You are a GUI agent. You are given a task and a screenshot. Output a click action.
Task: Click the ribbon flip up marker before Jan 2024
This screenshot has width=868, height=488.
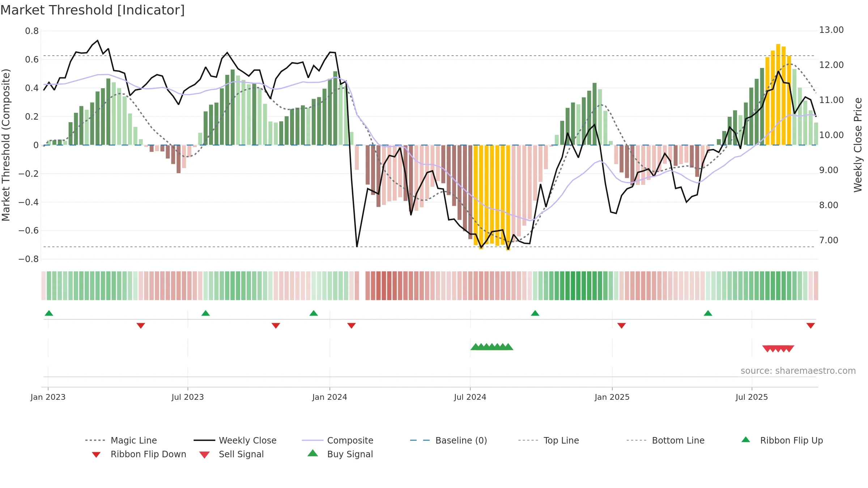click(314, 313)
